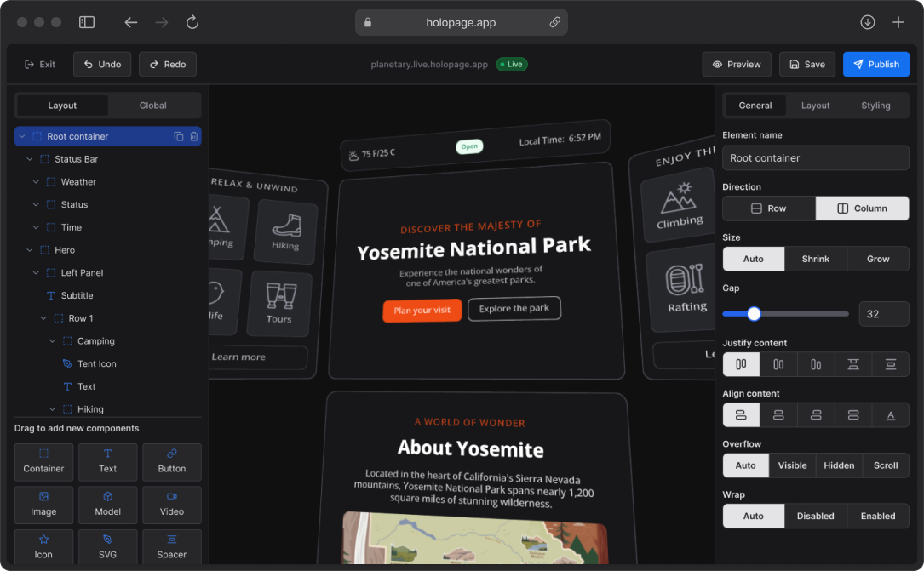Click the Element name input field
Image resolution: width=924 pixels, height=571 pixels.
[x=815, y=157]
